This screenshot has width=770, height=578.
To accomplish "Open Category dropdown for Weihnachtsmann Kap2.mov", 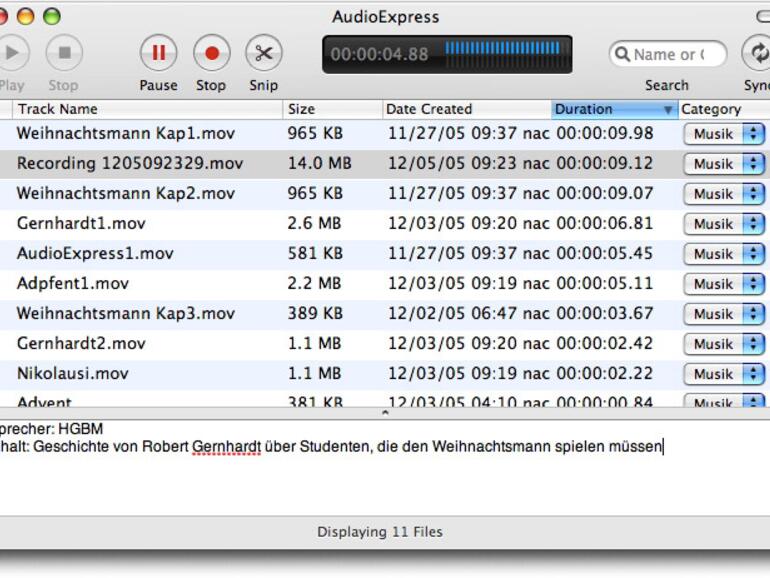I will tap(724, 194).
